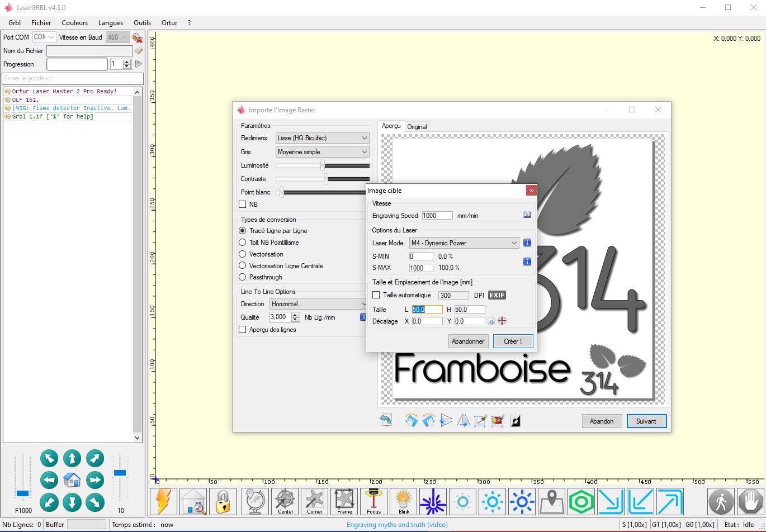The image size is (766, 532).
Task: Click the map pin position icon
Action: click(x=552, y=501)
